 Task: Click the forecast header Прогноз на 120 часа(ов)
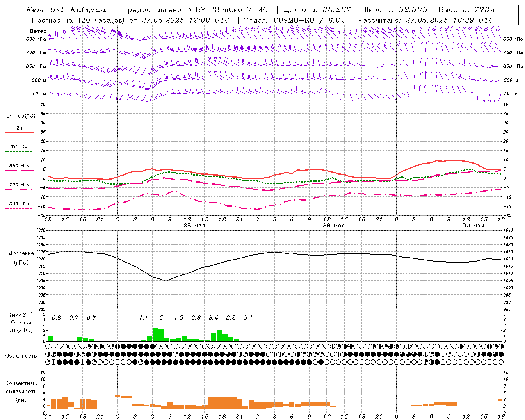click(x=79, y=20)
